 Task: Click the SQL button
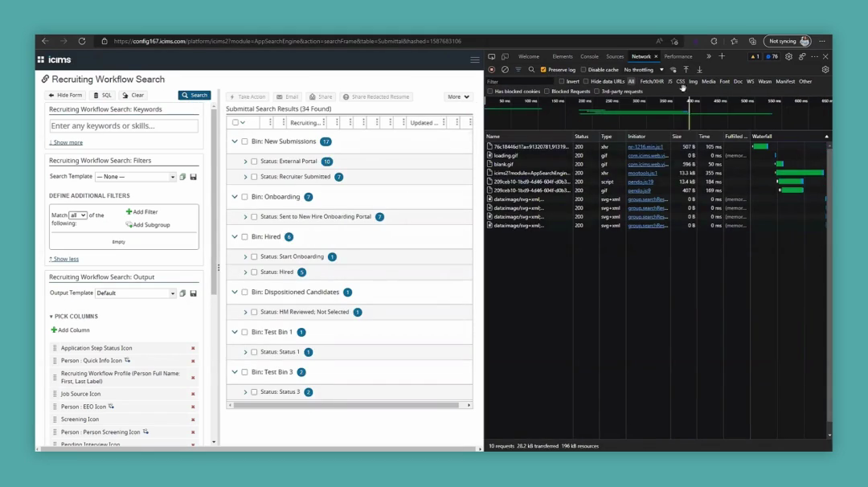pyautogui.click(x=102, y=95)
